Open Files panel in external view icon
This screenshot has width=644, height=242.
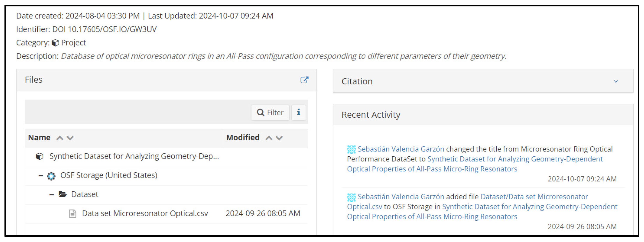(304, 80)
